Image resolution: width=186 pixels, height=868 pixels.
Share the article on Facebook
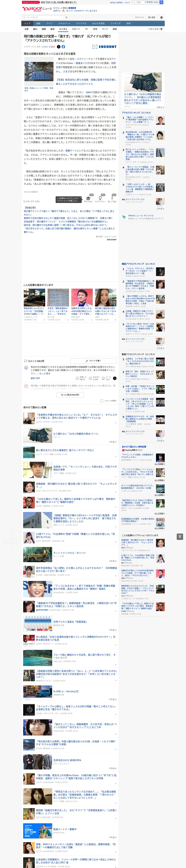(x=63, y=47)
